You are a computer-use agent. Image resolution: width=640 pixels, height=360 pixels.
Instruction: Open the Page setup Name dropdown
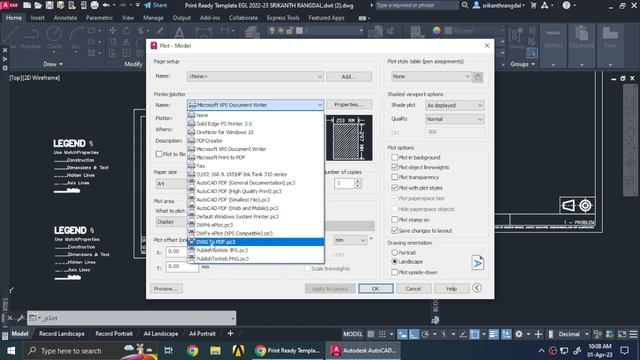click(x=255, y=76)
